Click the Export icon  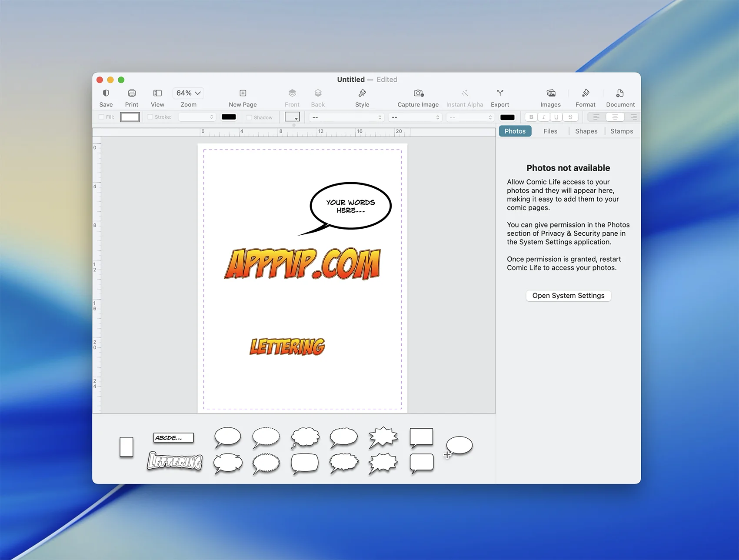point(500,93)
